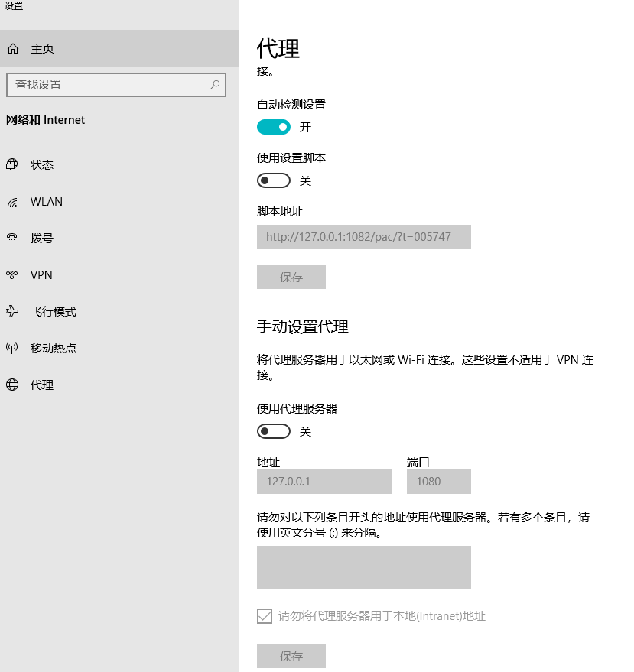The width and height of the screenshot is (634, 672).
Task: Click the proxy exceptions text area
Action: coord(364,567)
